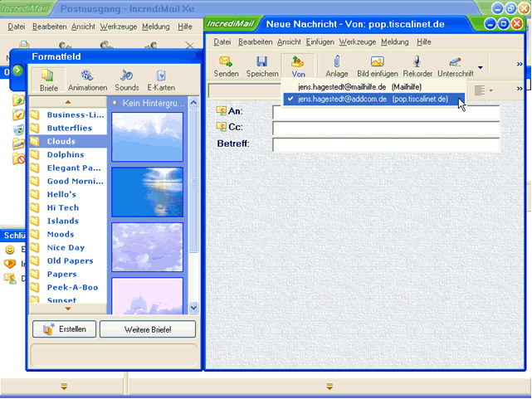
Task: Click green arrow Formatfeld collapse button
Action: pyautogui.click(x=17, y=71)
